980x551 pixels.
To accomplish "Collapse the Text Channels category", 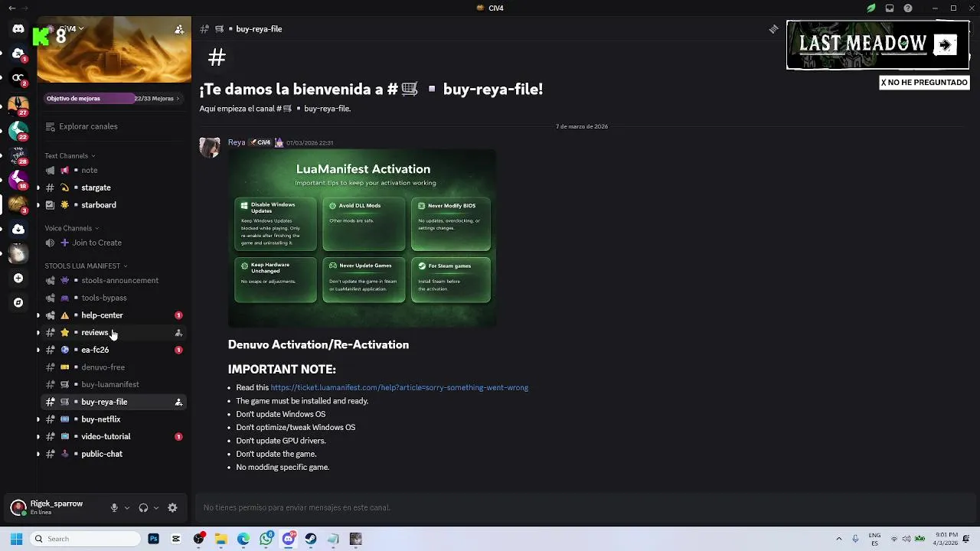I will coord(70,155).
